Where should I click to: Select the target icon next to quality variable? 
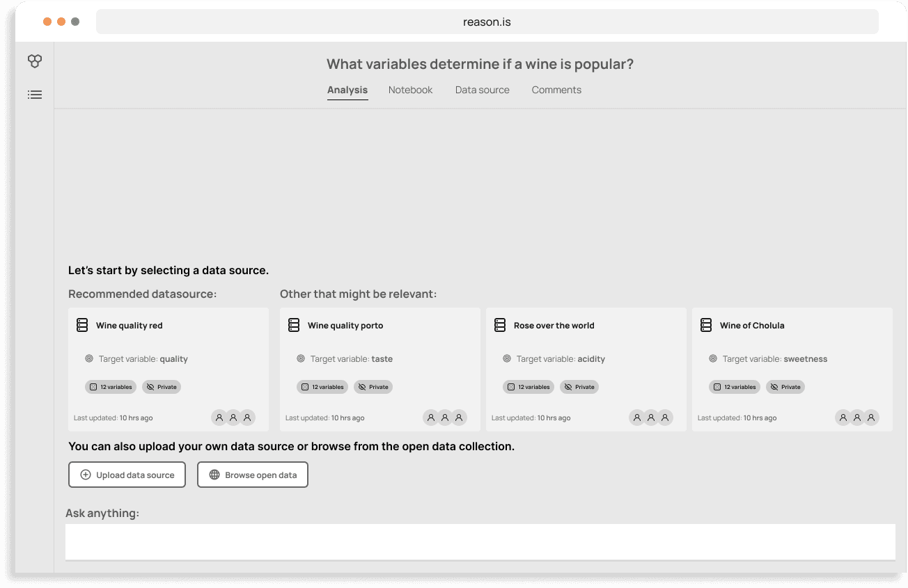89,358
